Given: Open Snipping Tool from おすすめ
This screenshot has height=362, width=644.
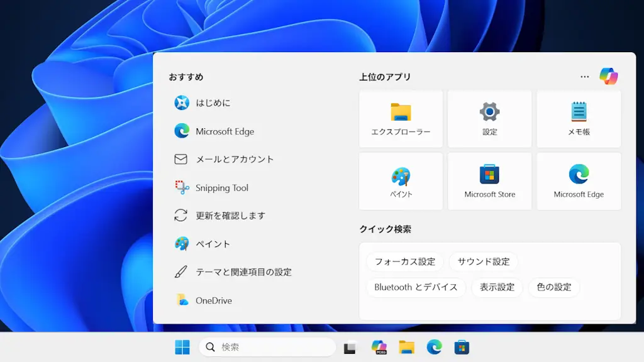Looking at the screenshot, I should point(221,188).
